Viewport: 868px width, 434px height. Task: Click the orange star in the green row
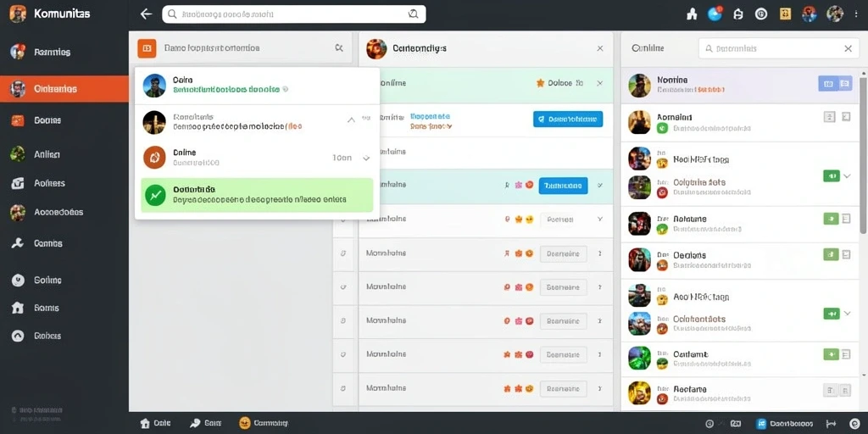coord(540,83)
